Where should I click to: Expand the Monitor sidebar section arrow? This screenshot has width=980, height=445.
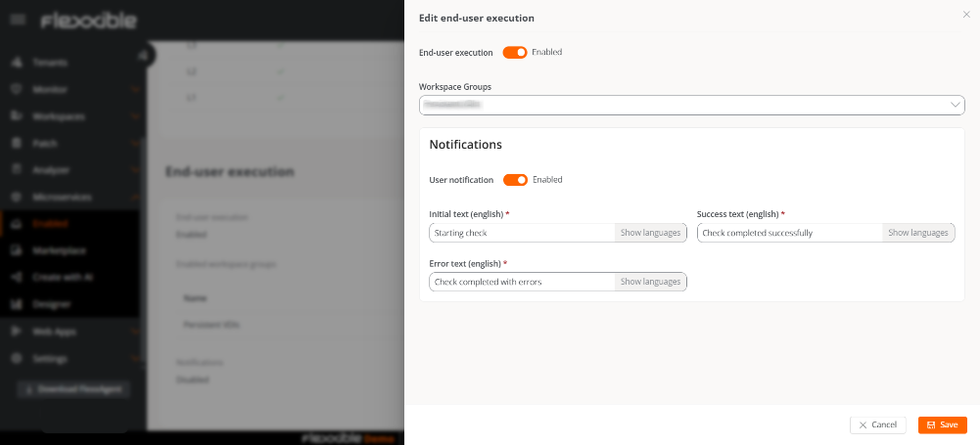point(135,89)
